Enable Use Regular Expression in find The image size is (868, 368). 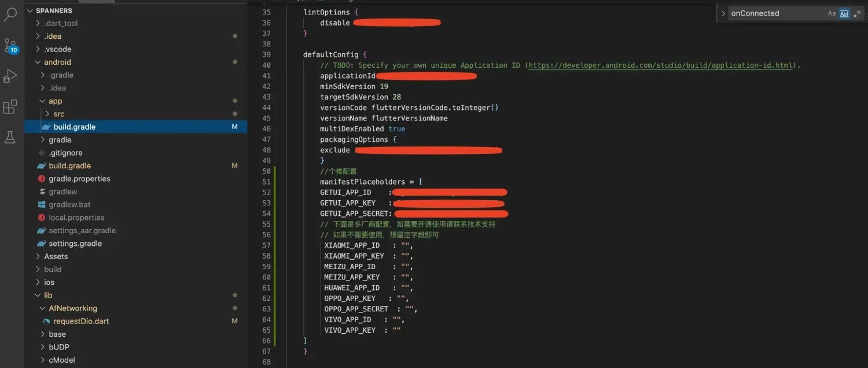coord(857,13)
